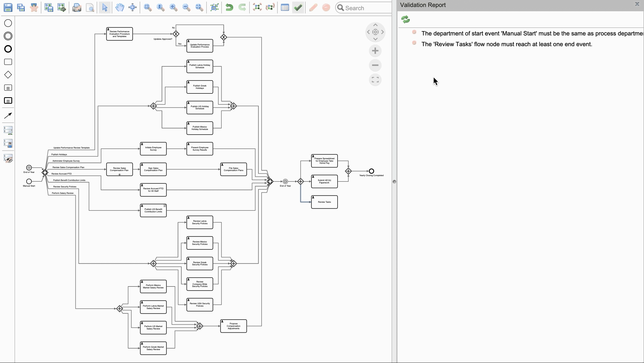This screenshot has height=363, width=644.
Task: Click the green undo arrow
Action: tap(229, 8)
